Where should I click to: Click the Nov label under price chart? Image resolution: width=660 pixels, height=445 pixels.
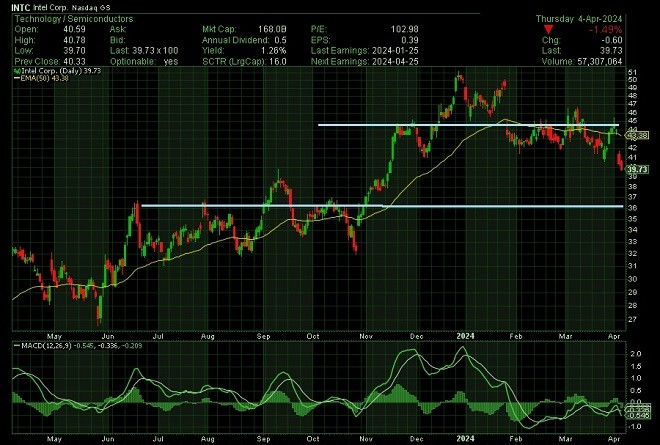point(366,336)
